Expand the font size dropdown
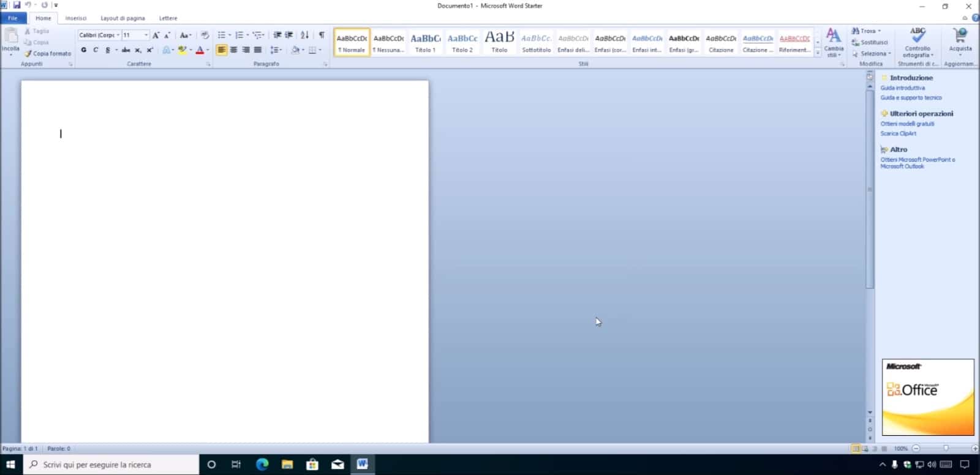980x475 pixels. pos(146,35)
